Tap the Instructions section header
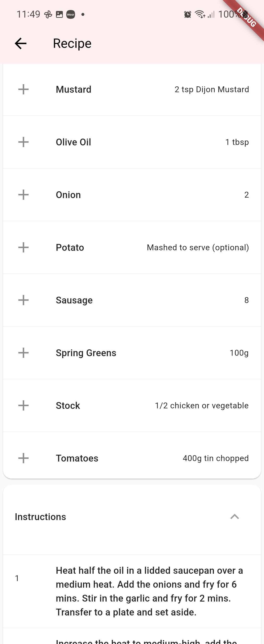 (x=40, y=517)
